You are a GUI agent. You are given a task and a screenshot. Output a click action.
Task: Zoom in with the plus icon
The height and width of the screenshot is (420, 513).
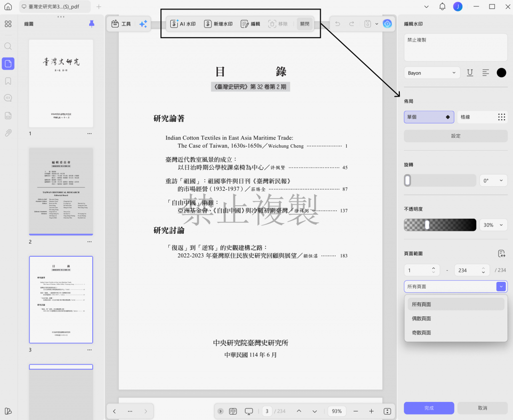pos(371,411)
